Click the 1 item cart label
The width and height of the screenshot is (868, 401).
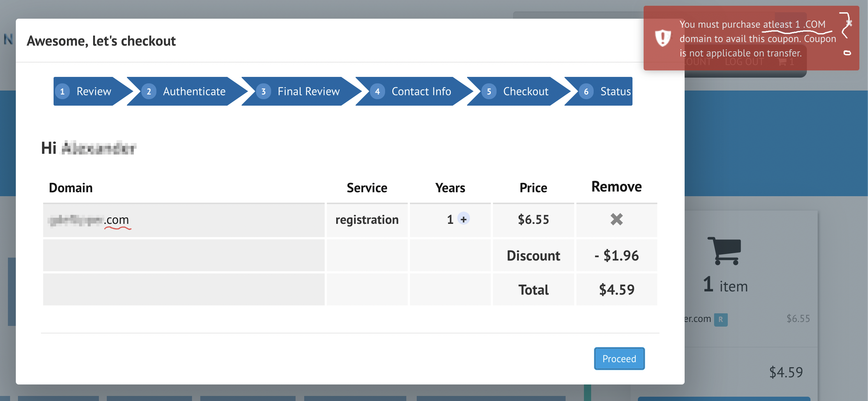725,286
